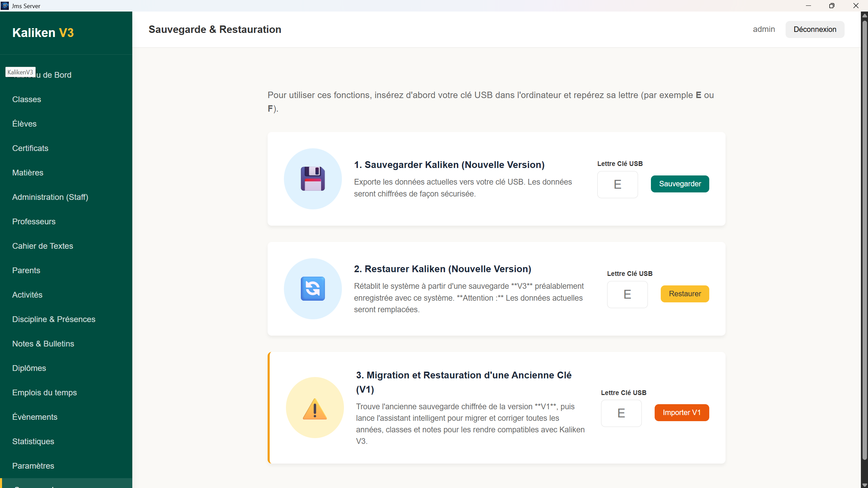This screenshot has height=488, width=868.
Task: Go to Élèves in sidebar
Action: tap(24, 124)
